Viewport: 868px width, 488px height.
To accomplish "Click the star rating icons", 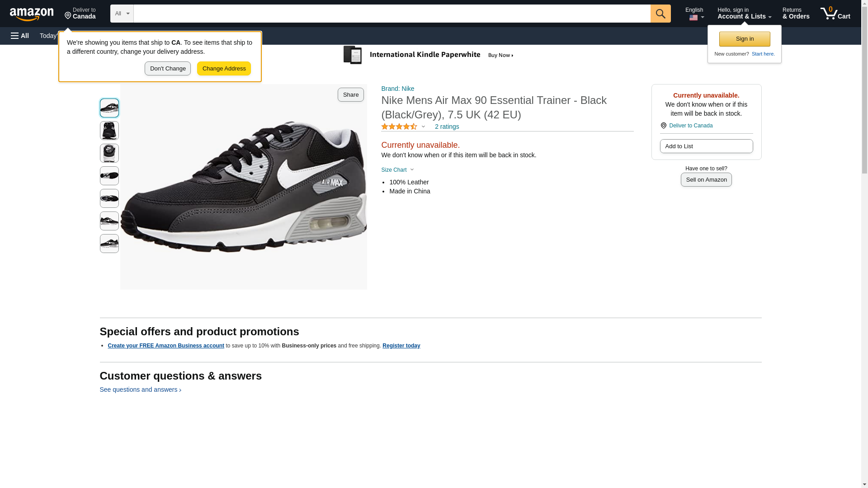I will 399,127.
